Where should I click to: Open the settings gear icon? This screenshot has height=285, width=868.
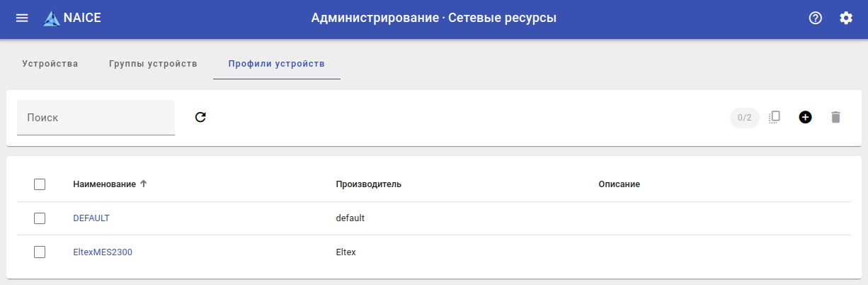[x=846, y=18]
